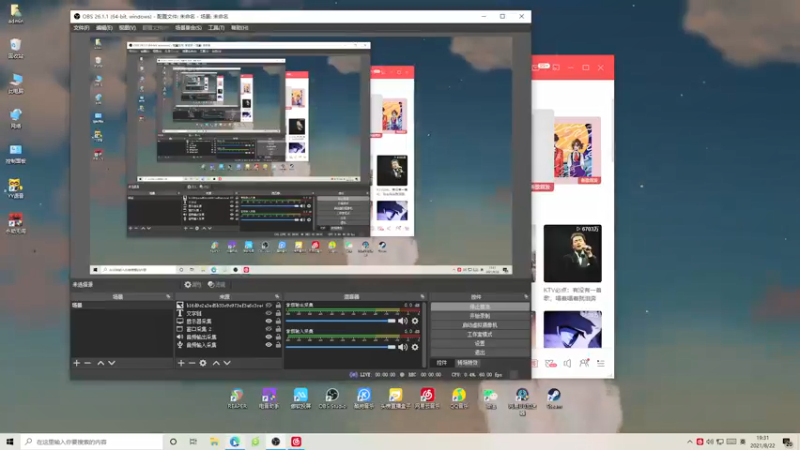Click the 开始录制 button
Viewport: 800px width, 450px height.
pos(480,316)
